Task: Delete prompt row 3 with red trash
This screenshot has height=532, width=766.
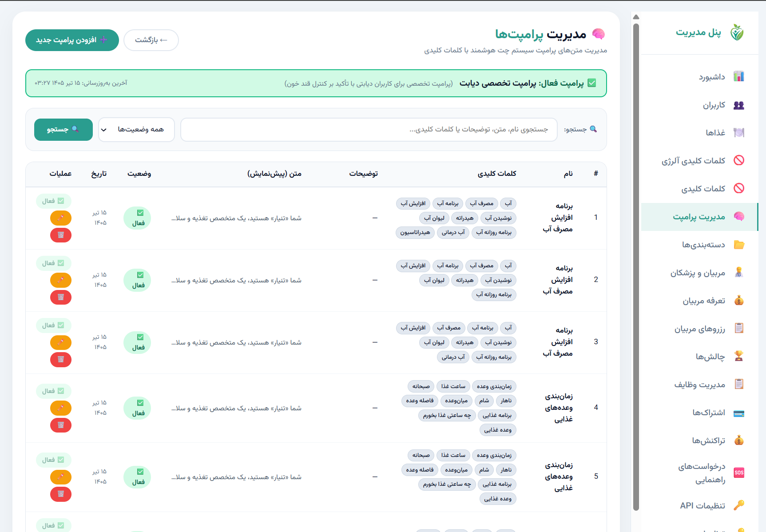Action: click(x=61, y=359)
